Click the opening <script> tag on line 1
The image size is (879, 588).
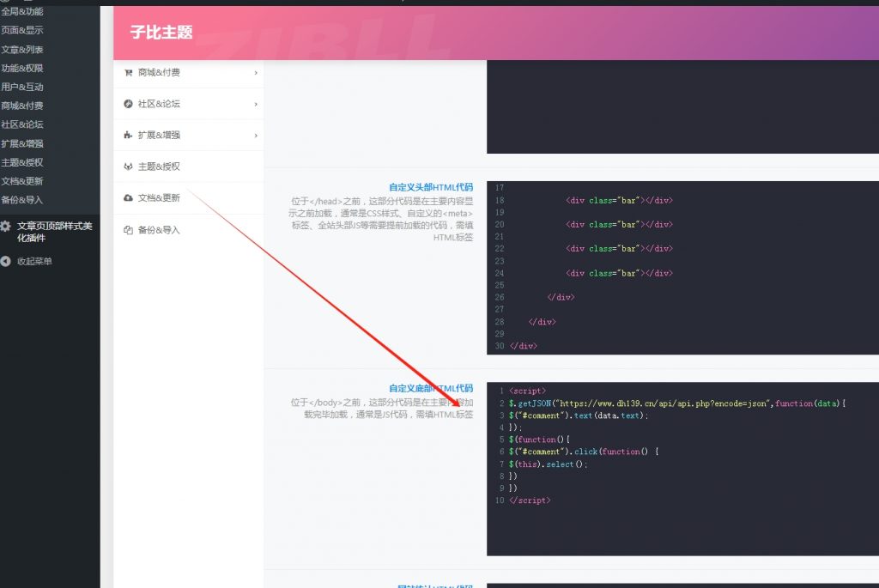(x=528, y=391)
